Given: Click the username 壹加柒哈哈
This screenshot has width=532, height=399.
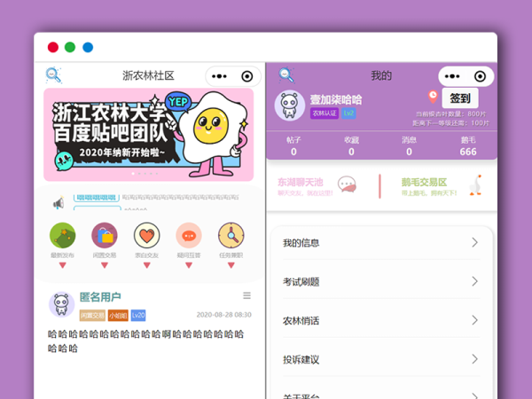Looking at the screenshot, I should point(336,99).
